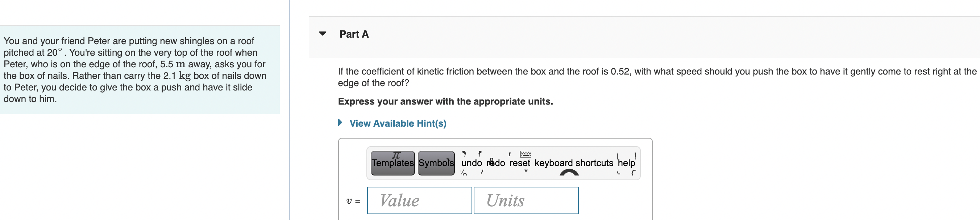This screenshot has height=220, width=980.
Task: Undo the last answer edit
Action: click(x=471, y=163)
